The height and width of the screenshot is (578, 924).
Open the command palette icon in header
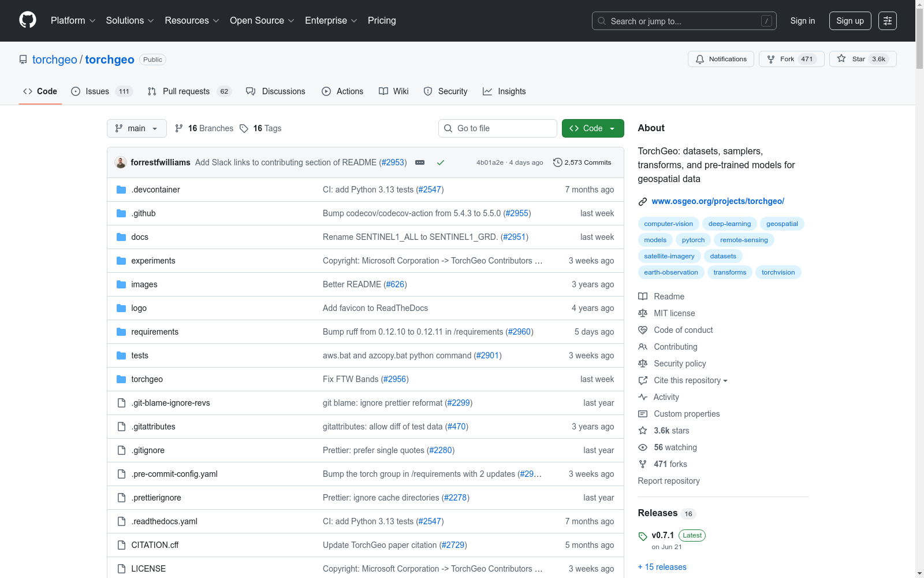tap(888, 21)
